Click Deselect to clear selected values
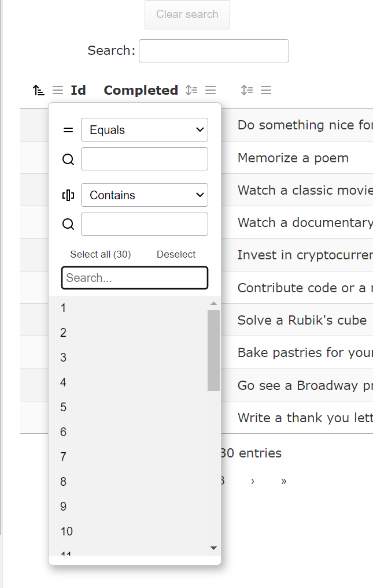 point(176,254)
